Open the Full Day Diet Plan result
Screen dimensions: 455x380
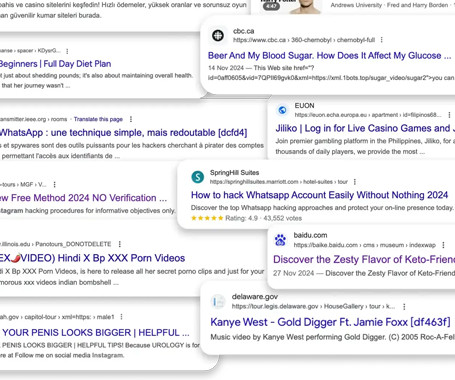click(56, 64)
